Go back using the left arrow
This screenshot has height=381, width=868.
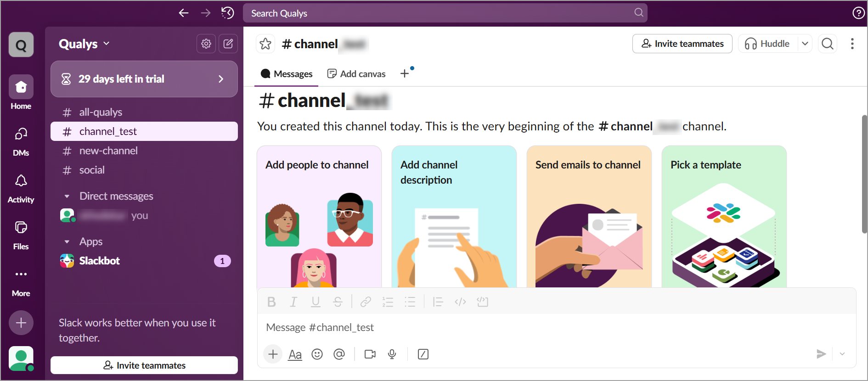pyautogui.click(x=184, y=13)
